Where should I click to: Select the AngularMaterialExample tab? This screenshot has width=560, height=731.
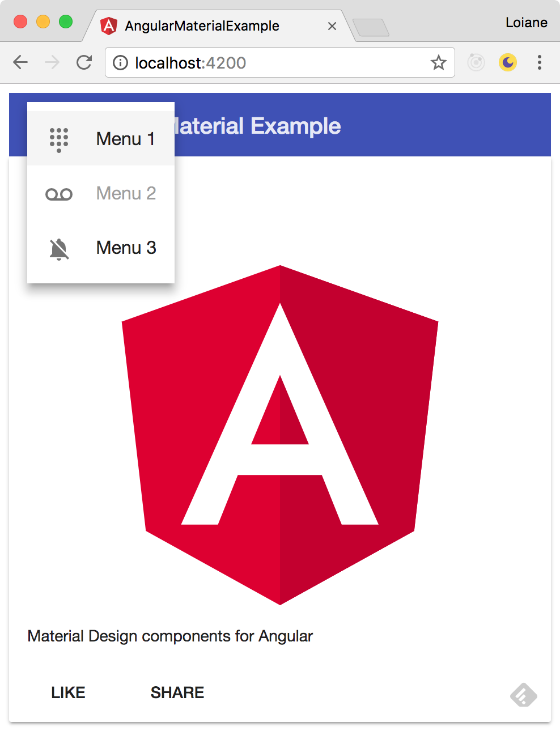click(220, 26)
